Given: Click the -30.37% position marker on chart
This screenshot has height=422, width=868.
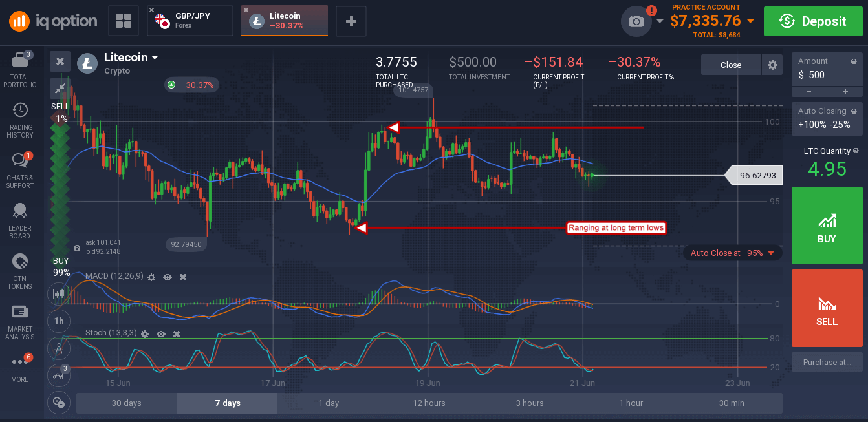Looking at the screenshot, I should point(191,85).
